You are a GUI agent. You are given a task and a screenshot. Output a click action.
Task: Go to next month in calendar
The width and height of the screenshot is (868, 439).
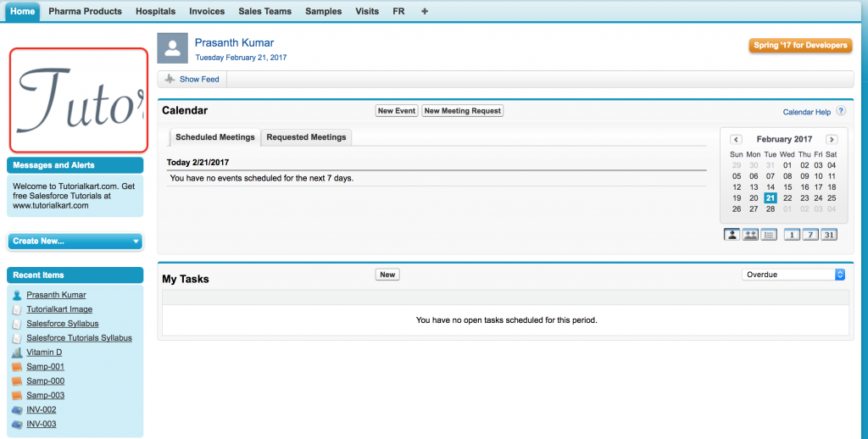(832, 140)
